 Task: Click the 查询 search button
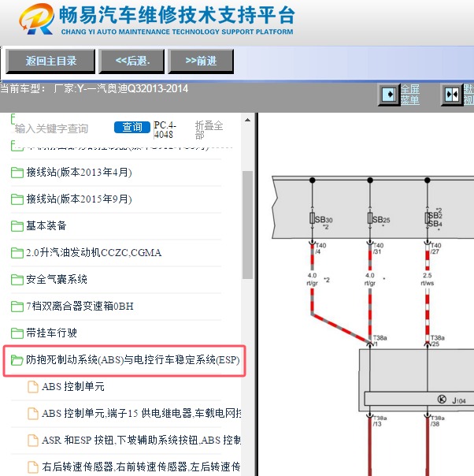pyautogui.click(x=132, y=127)
